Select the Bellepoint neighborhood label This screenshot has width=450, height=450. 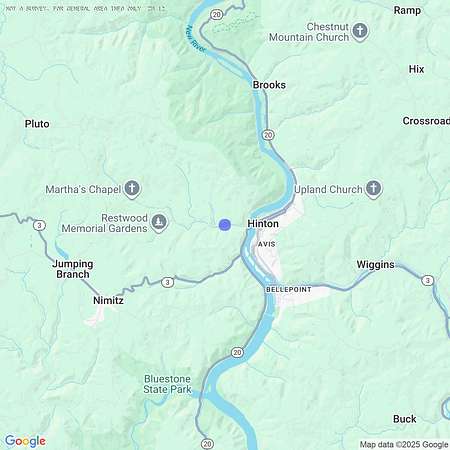pos(289,290)
